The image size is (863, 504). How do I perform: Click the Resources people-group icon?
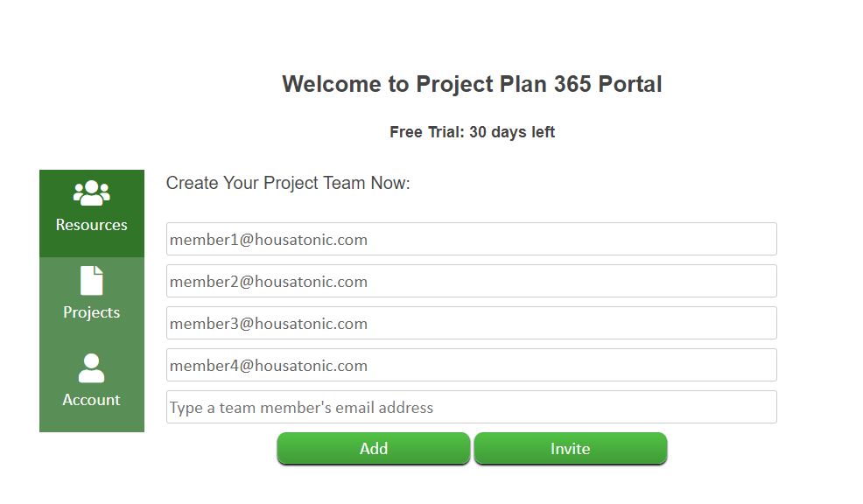pyautogui.click(x=91, y=193)
